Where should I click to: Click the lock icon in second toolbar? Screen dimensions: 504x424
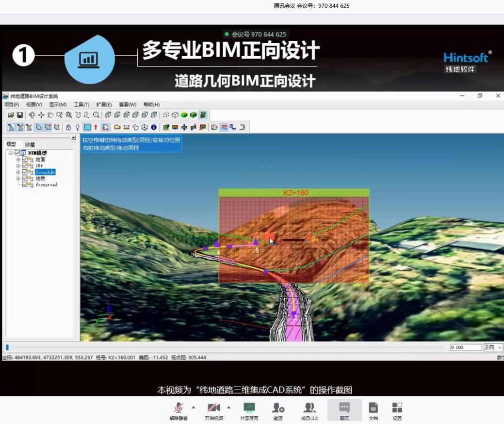coord(68,127)
